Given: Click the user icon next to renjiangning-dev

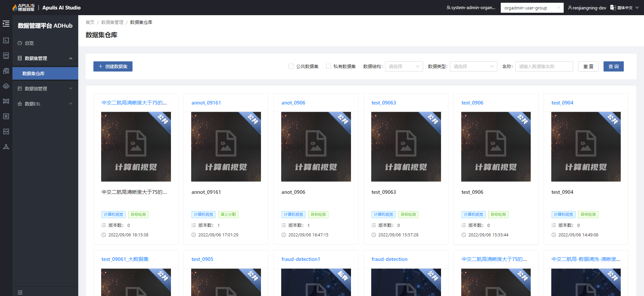Looking at the screenshot, I should pyautogui.click(x=570, y=7).
